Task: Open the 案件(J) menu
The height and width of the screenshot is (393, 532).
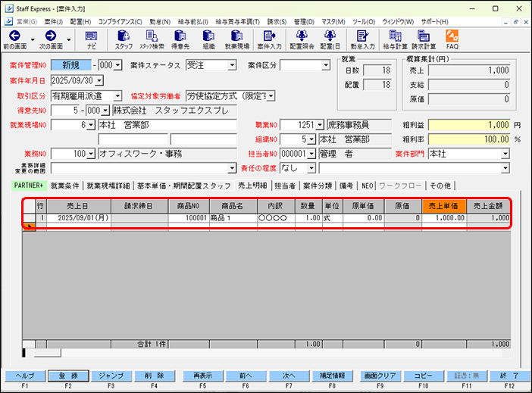Action: pyautogui.click(x=54, y=22)
